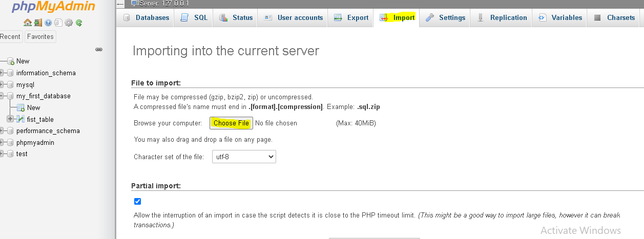Viewport: 644px width, 239px height.
Task: Expand the fist_table tree node
Action: 10,119
